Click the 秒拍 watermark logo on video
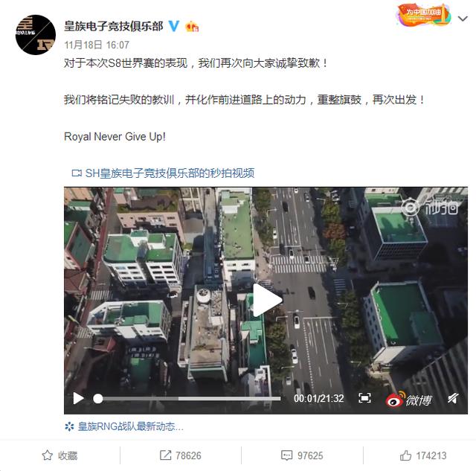 click(430, 208)
